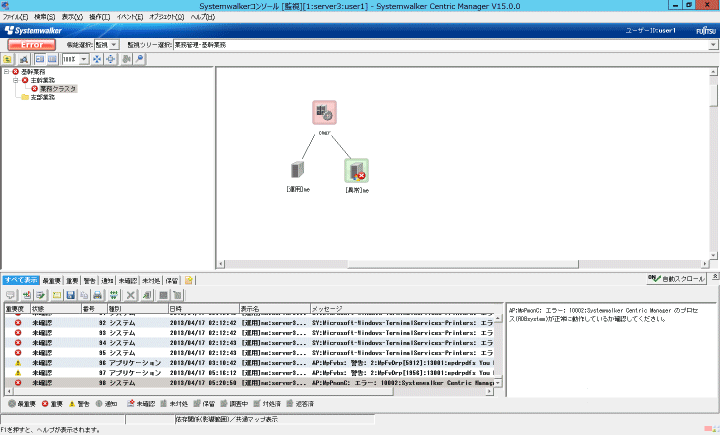Collapse the 主幹業務 tree node

15,80
